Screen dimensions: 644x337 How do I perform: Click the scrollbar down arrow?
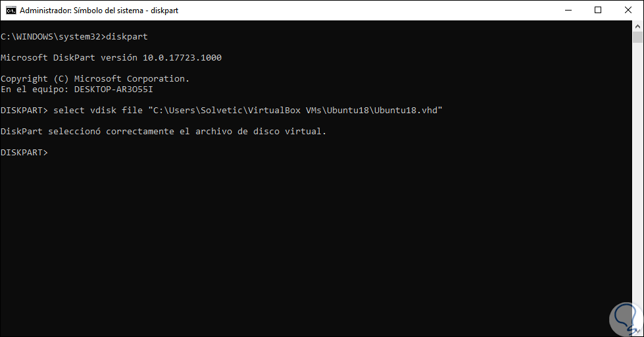point(637,331)
